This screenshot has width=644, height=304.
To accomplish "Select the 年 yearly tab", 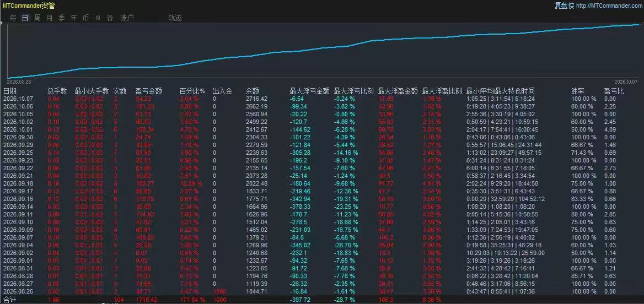I will pos(73,18).
